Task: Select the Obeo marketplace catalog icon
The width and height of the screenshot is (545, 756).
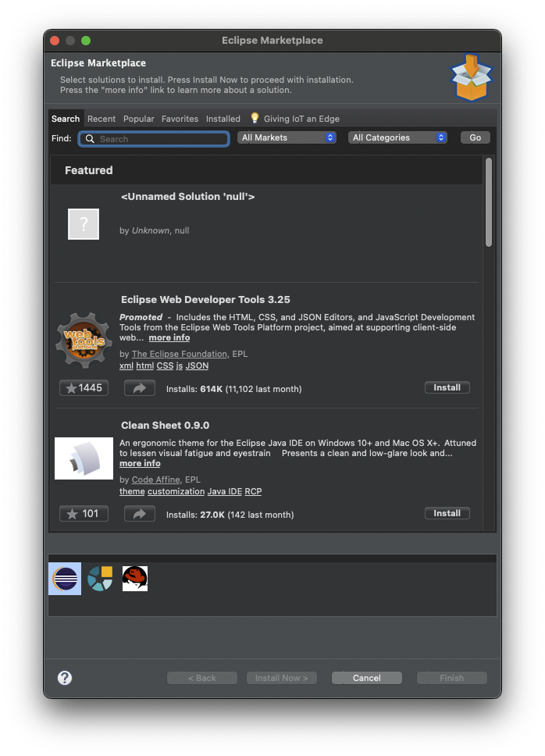Action: point(100,579)
